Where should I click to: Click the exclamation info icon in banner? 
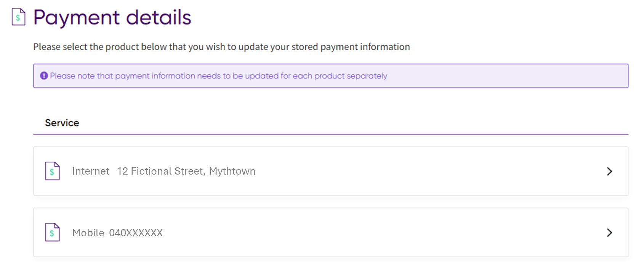(44, 76)
